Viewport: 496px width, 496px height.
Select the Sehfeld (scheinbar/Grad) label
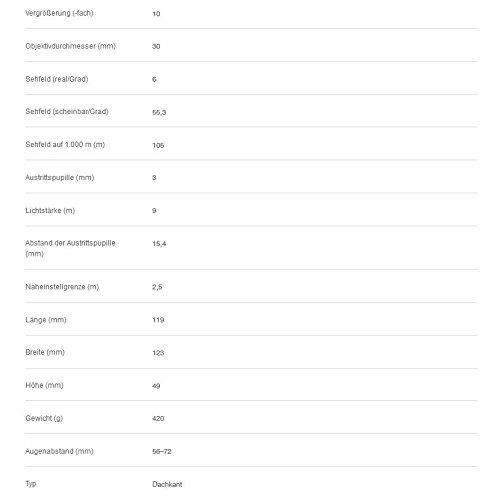point(67,112)
